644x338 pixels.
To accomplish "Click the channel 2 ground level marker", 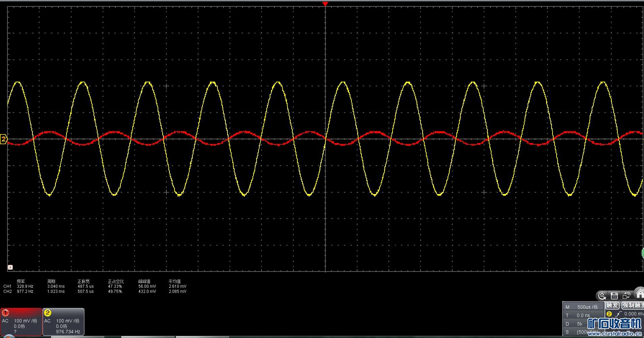I will coord(3,139).
